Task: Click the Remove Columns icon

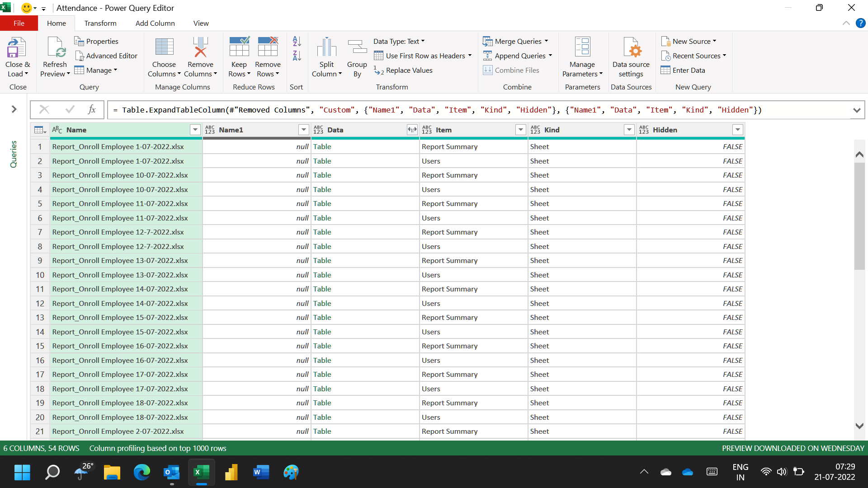Action: point(200,47)
